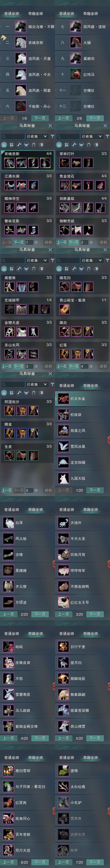Click the funnel filter icon above 穿林打叶
Image resolution: width=110 pixels, height=868 pixels.
[107, 136]
